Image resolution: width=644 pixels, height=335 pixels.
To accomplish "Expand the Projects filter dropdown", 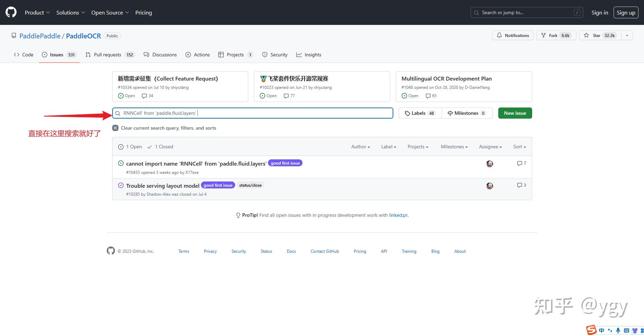I will (418, 147).
